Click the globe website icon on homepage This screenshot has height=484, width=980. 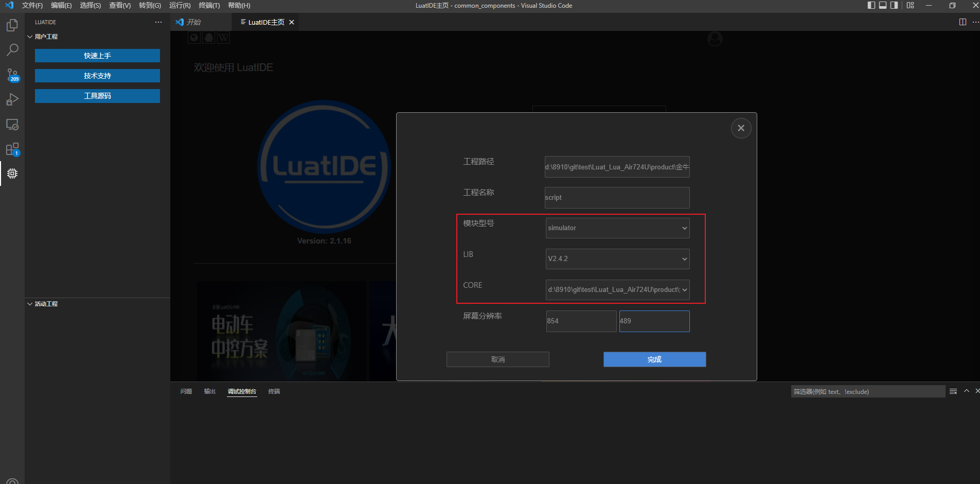click(x=194, y=38)
